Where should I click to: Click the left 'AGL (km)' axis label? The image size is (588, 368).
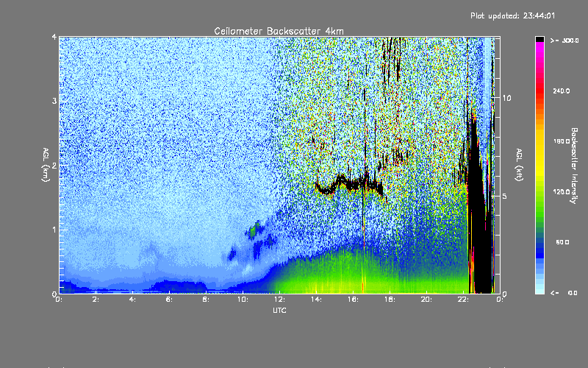point(46,165)
